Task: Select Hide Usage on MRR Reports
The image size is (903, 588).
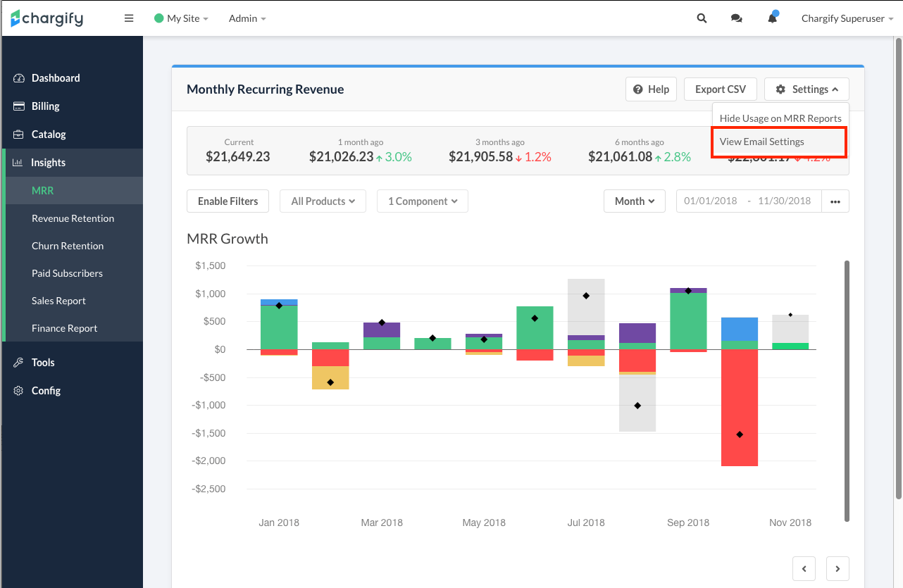Action: coord(780,118)
